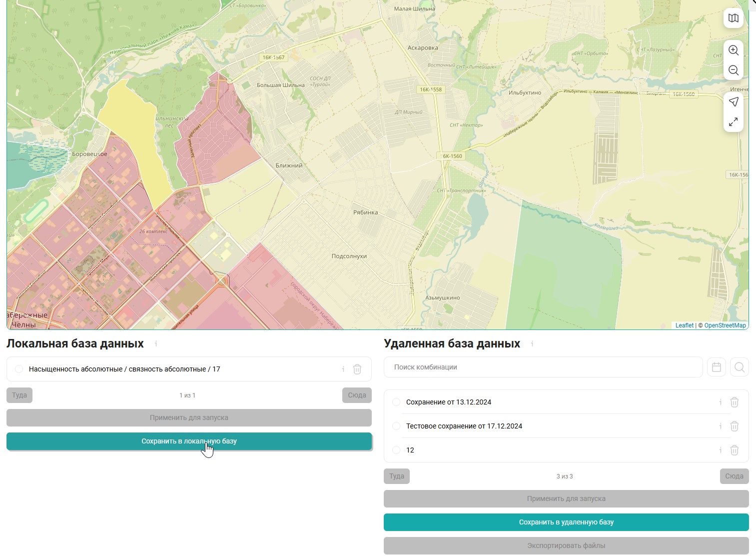756x560 pixels.
Task: Click 'Сохранить в локальную базу' button
Action: pos(189,441)
